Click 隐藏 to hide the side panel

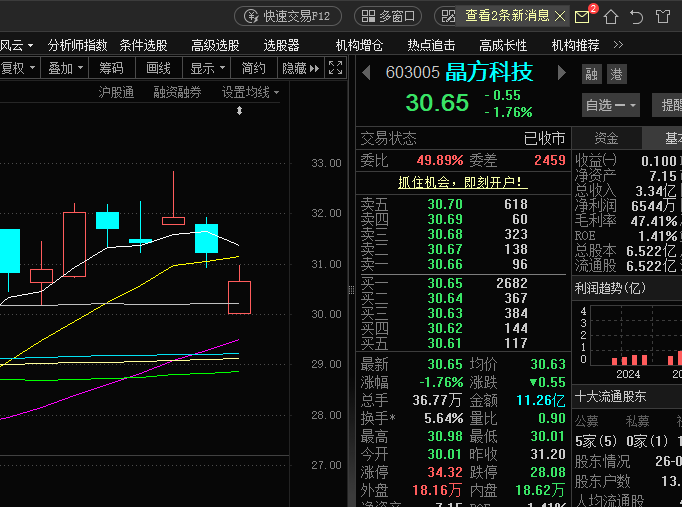point(301,68)
